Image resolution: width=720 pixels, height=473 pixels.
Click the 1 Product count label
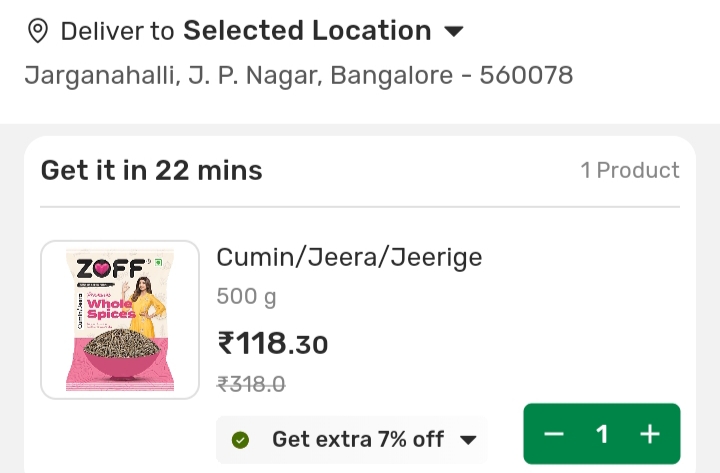tap(630, 170)
